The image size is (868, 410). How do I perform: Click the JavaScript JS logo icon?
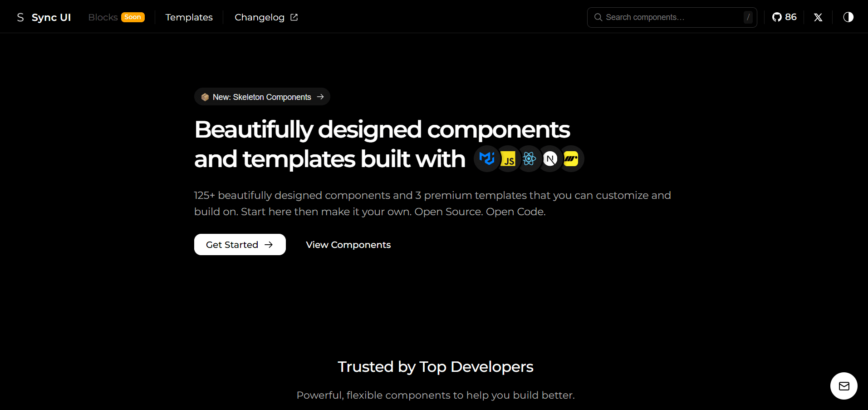tap(508, 159)
